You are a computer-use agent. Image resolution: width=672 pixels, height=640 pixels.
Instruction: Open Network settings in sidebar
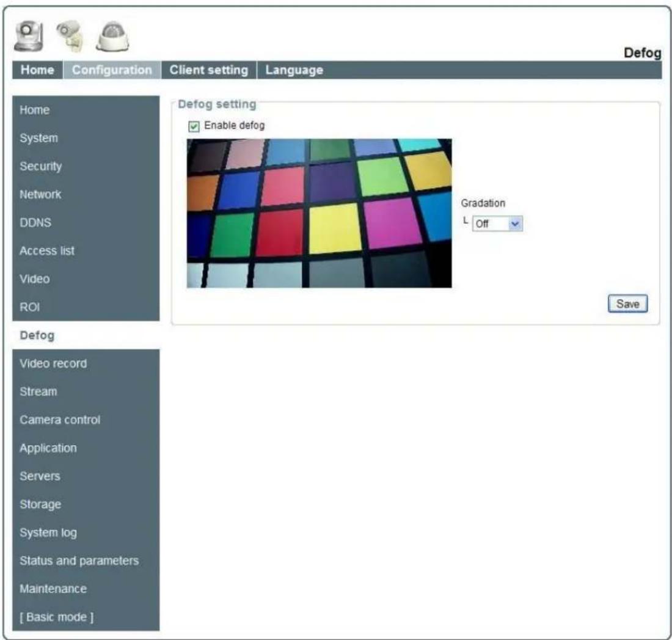pos(86,194)
